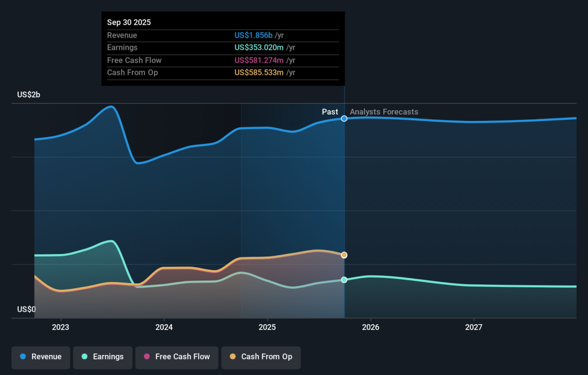Image resolution: width=588 pixels, height=375 pixels.
Task: Toggle Cash From Op series legend label
Action: tap(267, 357)
